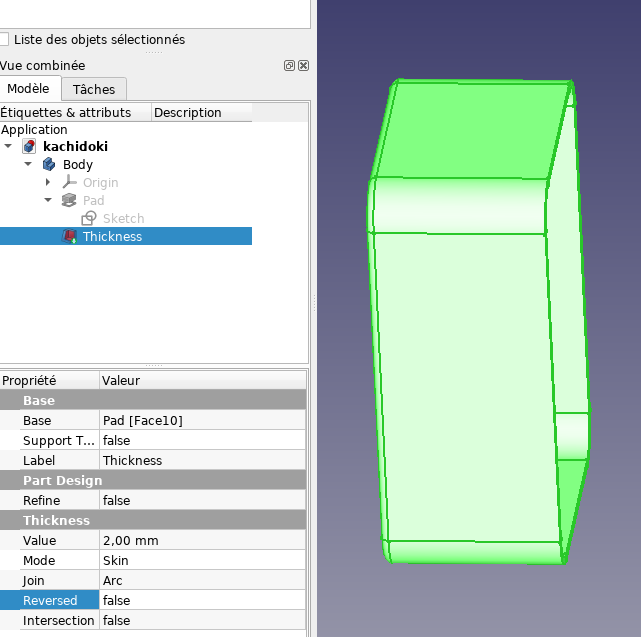Select the Label property name

[39, 460]
